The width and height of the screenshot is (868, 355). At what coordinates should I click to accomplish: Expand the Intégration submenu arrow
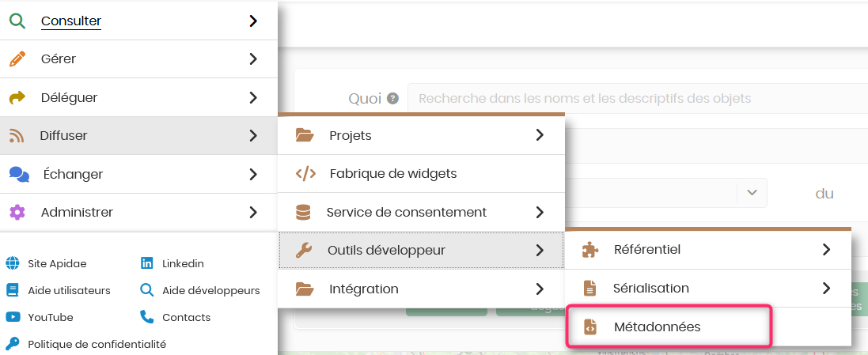540,289
